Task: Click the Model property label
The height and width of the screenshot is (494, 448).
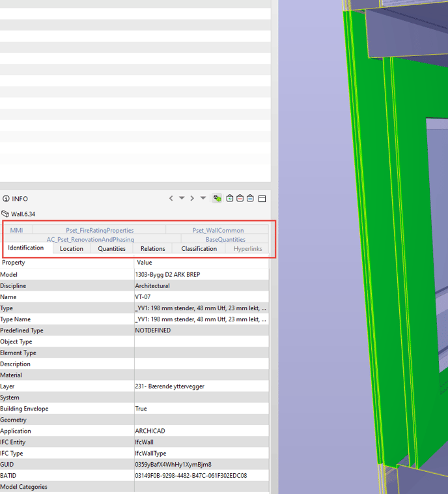Action: 9,274
